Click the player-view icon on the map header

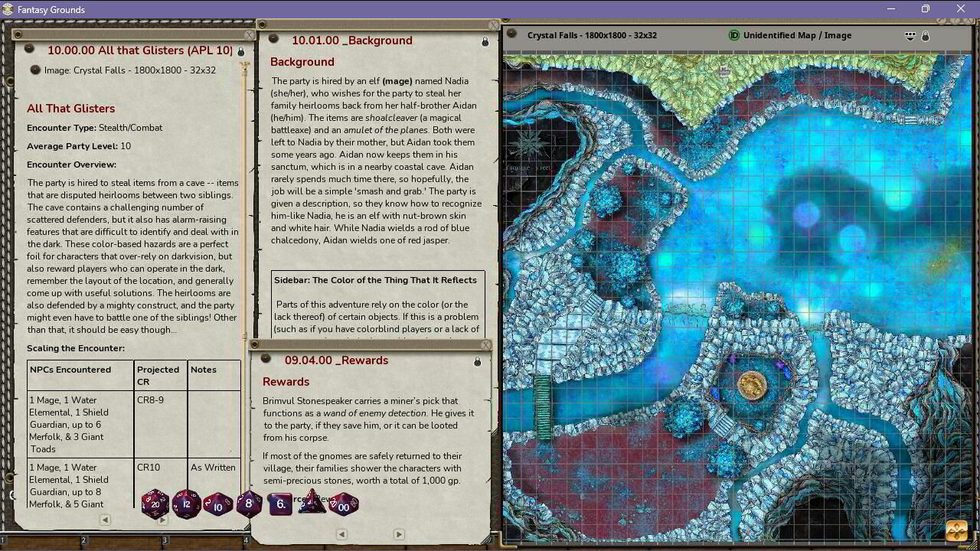[910, 35]
